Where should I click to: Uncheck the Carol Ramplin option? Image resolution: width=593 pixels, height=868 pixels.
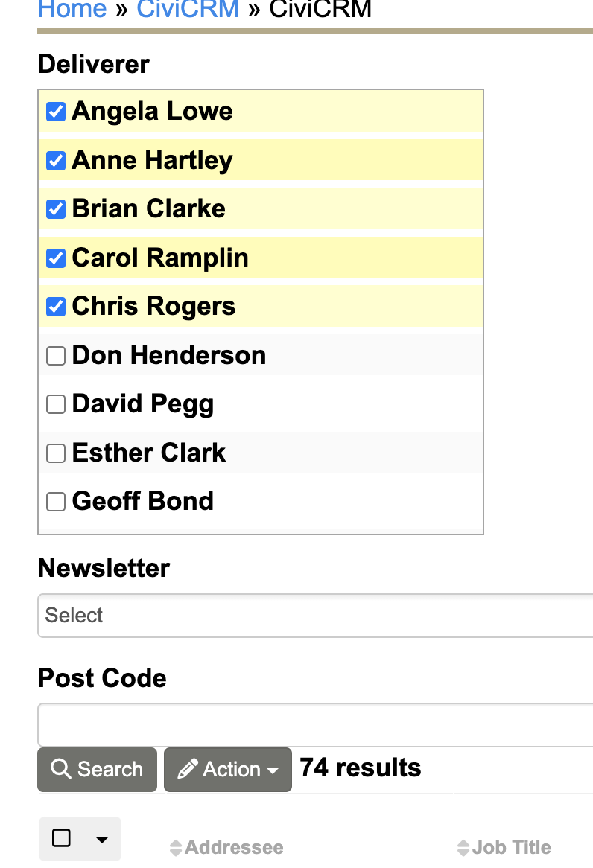[56, 258]
